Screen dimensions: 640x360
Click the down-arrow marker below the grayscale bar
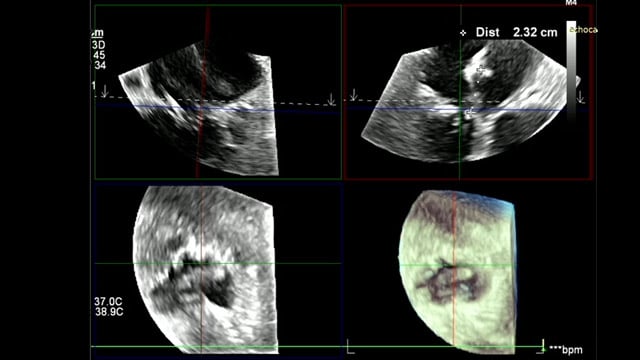(x=580, y=97)
